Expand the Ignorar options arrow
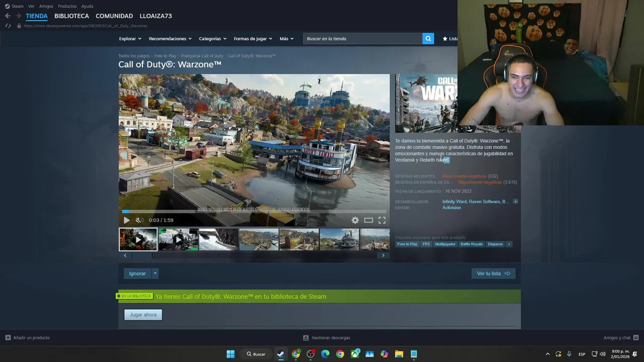 pos(155,274)
